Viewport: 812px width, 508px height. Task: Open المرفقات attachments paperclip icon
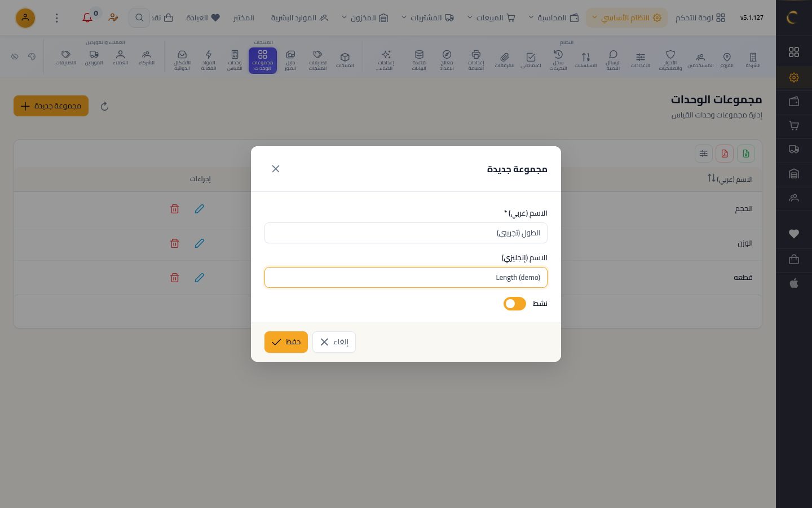coord(505,60)
